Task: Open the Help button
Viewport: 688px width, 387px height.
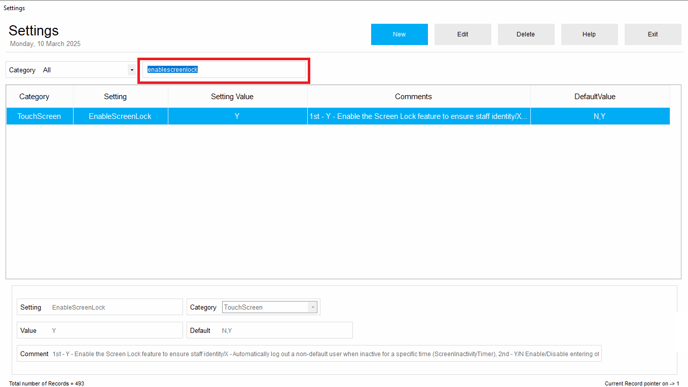Action: click(x=589, y=34)
